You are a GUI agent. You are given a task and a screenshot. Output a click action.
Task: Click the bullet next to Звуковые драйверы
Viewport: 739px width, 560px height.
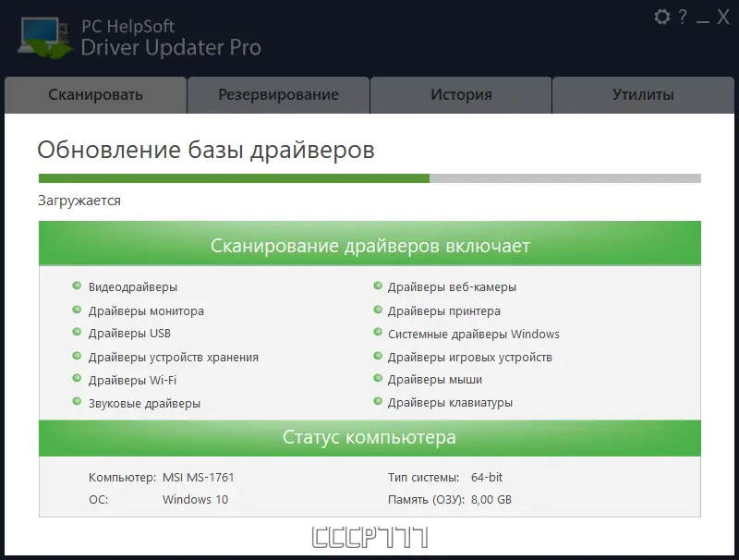point(78,403)
